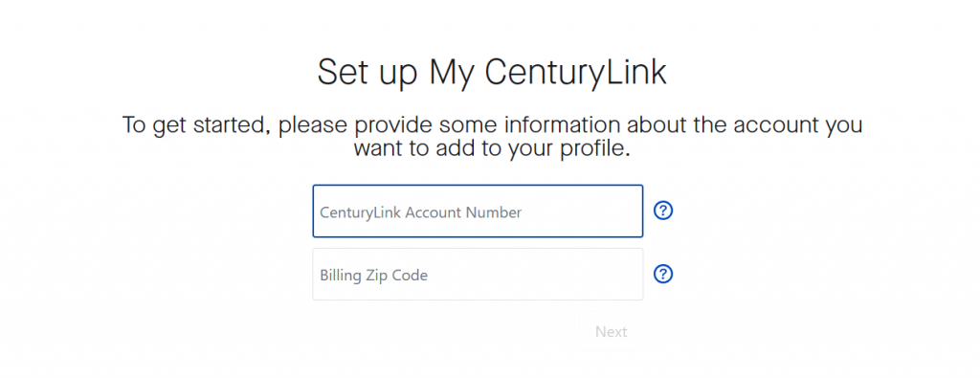The height and width of the screenshot is (378, 980).
Task: Click the Billing Zip Code placeholder text
Action: click(x=374, y=275)
